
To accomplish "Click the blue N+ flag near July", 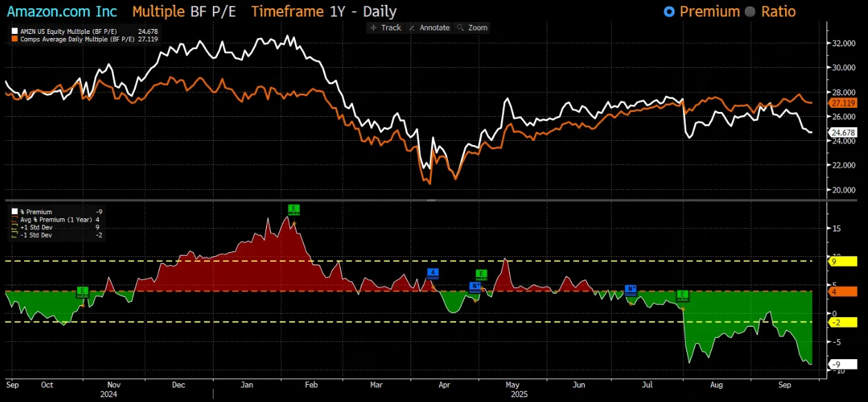I will click(x=630, y=289).
